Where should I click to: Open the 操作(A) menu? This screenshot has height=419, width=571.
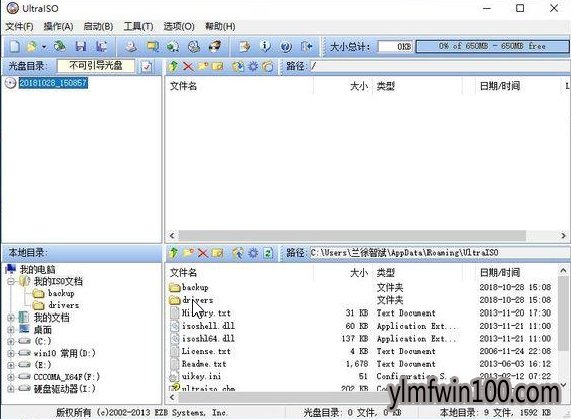click(x=58, y=27)
